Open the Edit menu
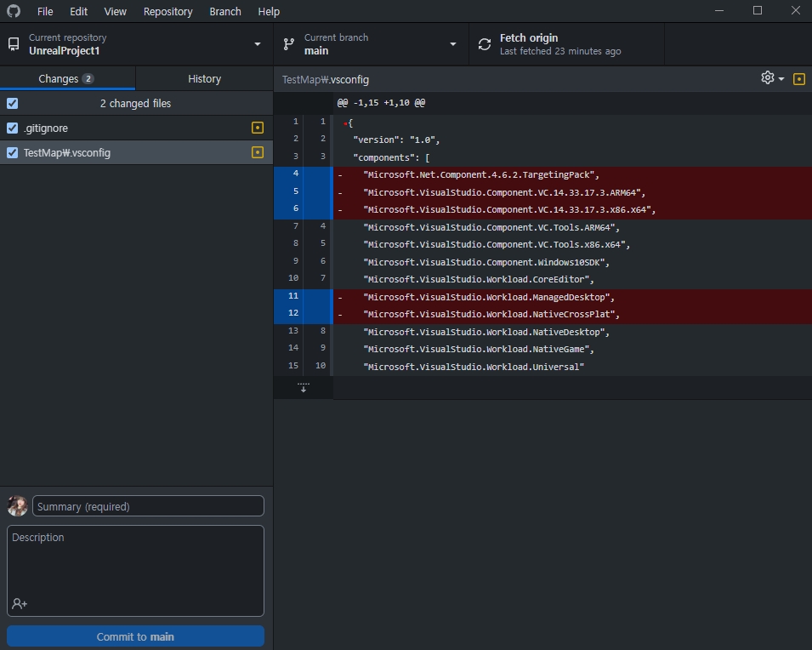 (79, 11)
